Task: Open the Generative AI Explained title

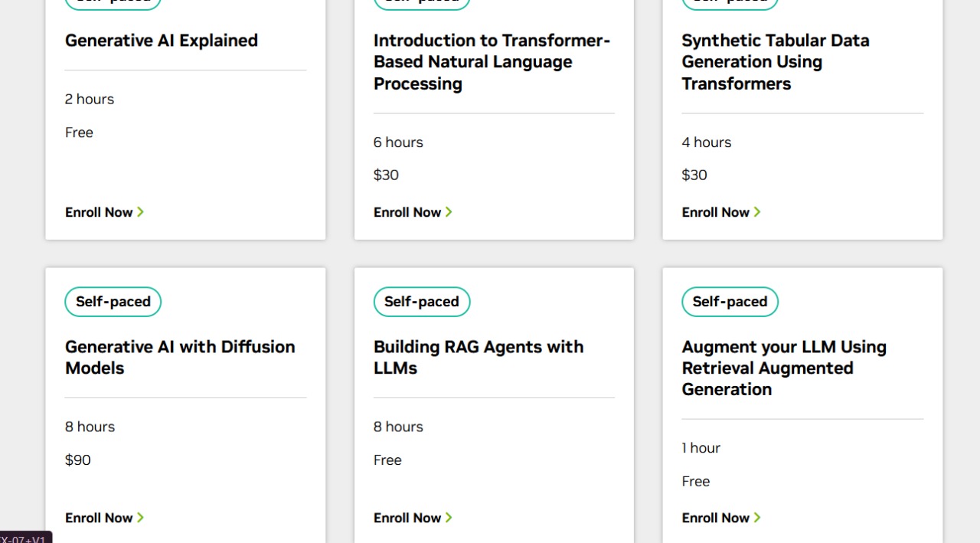Action: 162,41
